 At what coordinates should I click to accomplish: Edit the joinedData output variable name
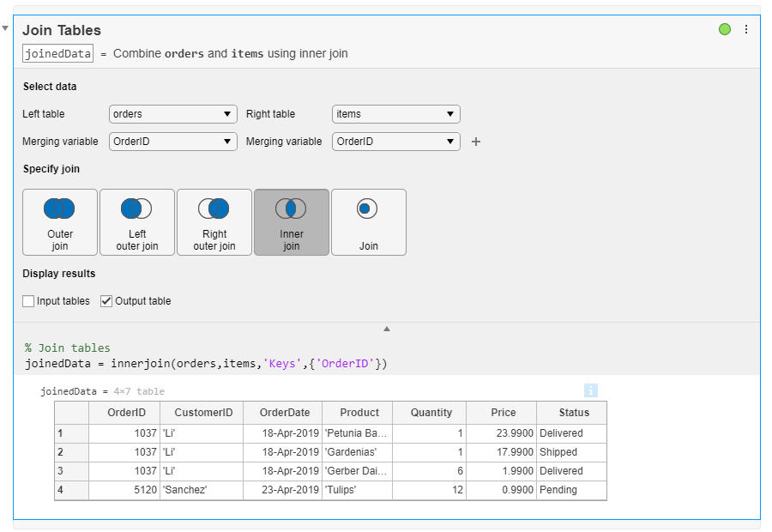point(57,53)
